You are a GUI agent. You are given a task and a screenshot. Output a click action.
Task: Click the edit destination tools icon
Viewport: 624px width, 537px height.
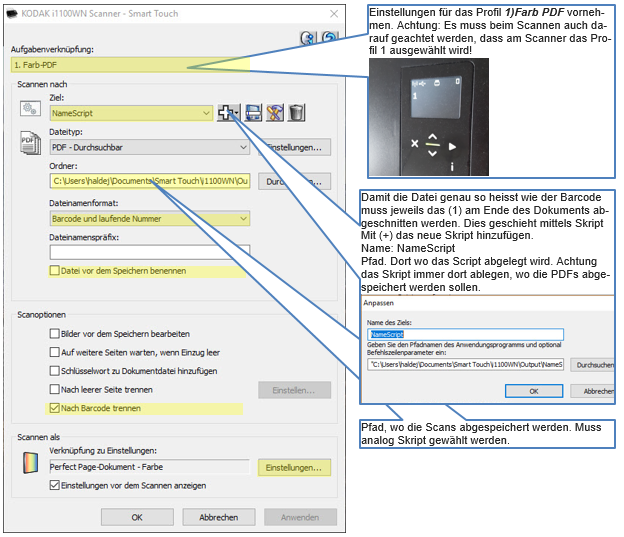[274, 113]
